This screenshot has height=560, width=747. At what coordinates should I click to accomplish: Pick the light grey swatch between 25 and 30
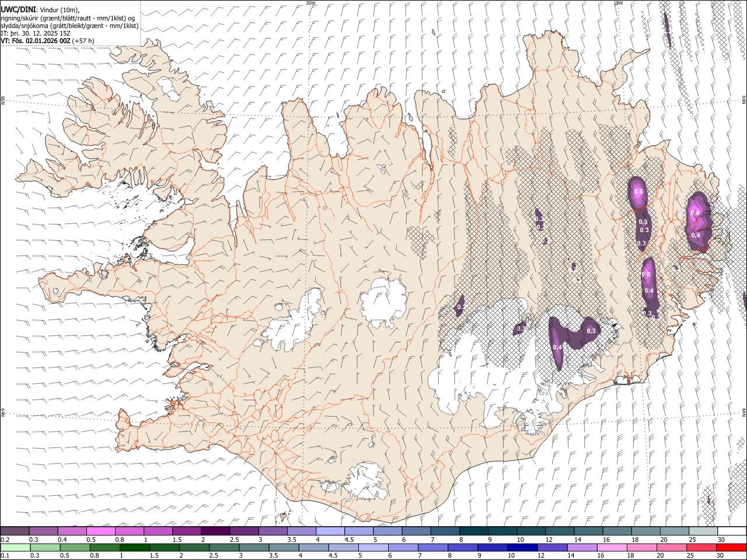pos(703,531)
